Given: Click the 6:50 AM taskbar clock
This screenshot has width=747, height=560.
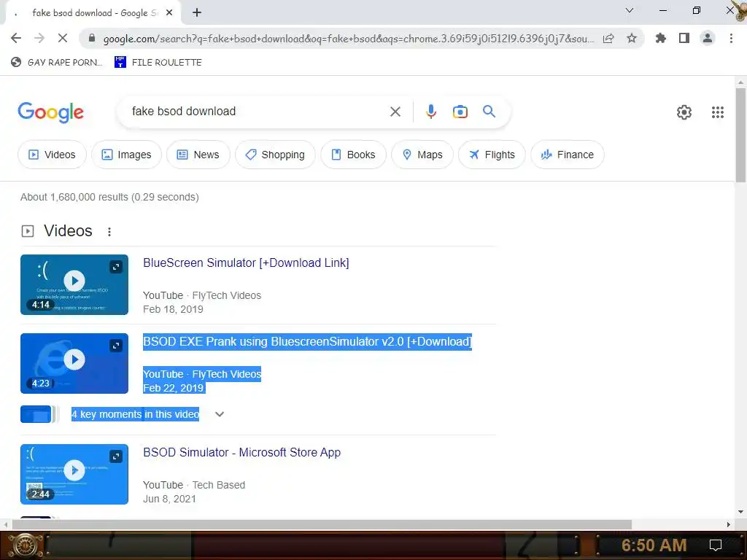Looking at the screenshot, I should (654, 545).
